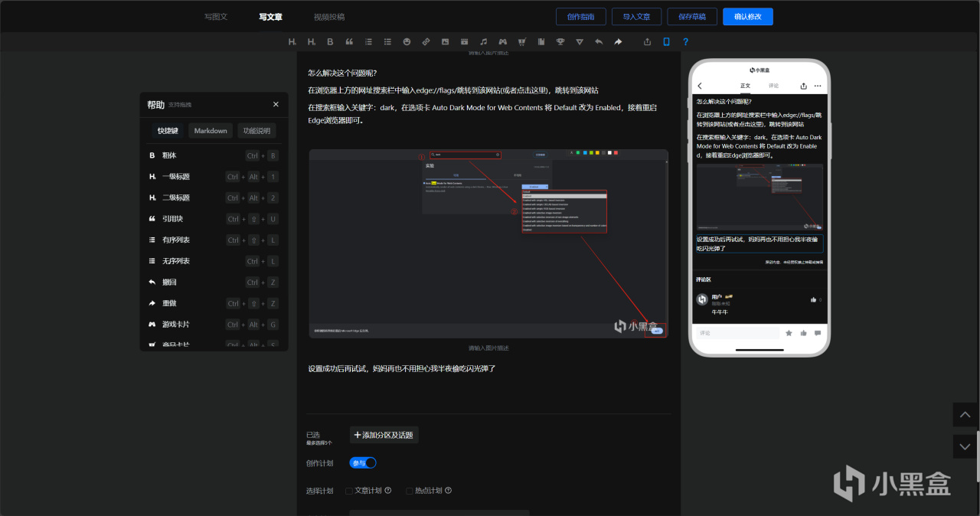980x516 pixels.
Task: Tap star favorite icon in phone preview
Action: click(789, 333)
